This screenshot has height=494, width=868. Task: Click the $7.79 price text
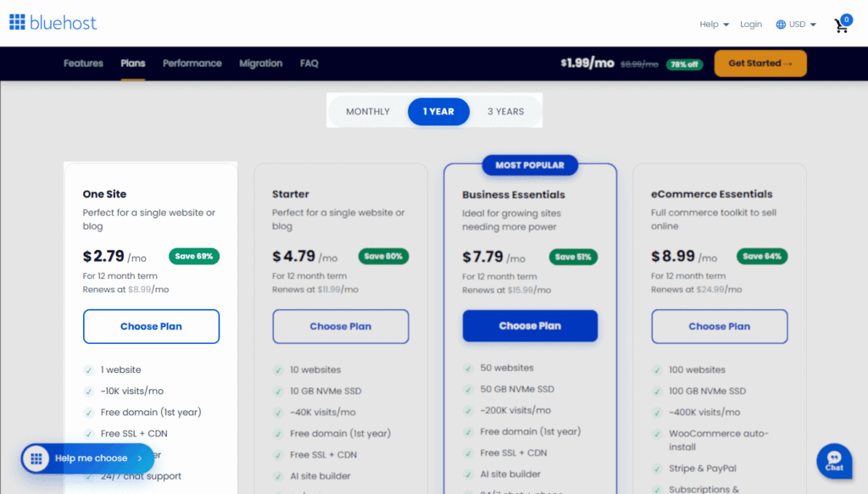tap(482, 257)
